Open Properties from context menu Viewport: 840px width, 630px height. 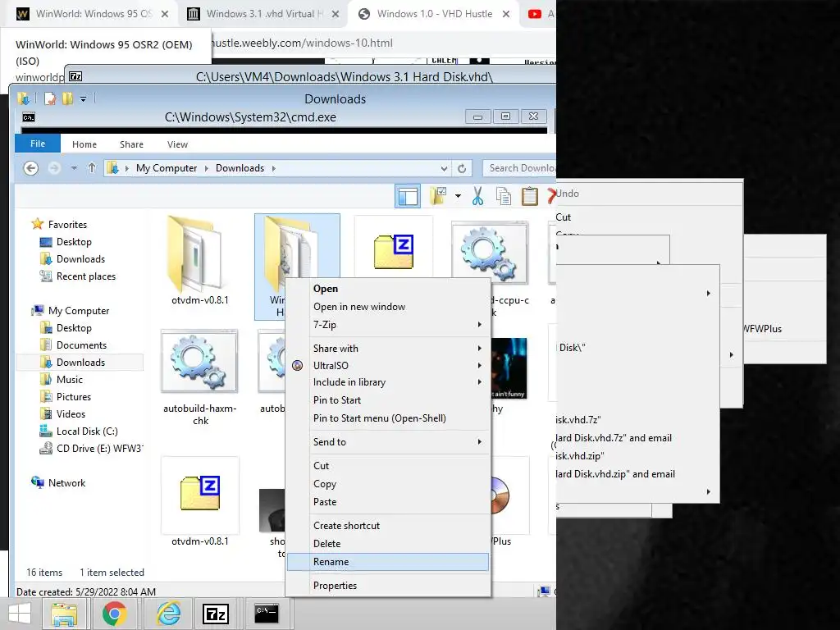(388, 586)
